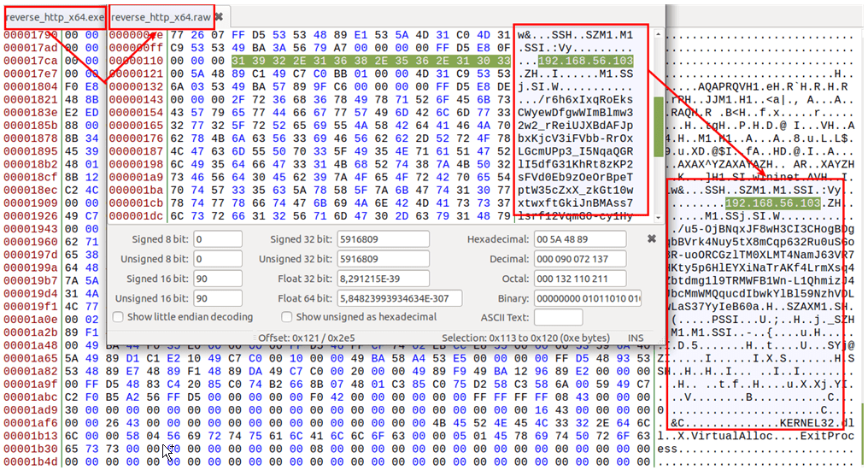This screenshot has width=868, height=476.
Task: Click the Float 32 bit field 8,291215E-39
Action: click(383, 279)
